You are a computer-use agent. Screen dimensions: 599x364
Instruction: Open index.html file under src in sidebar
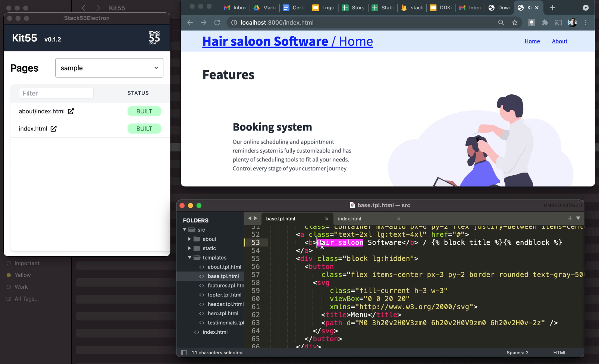(215, 332)
